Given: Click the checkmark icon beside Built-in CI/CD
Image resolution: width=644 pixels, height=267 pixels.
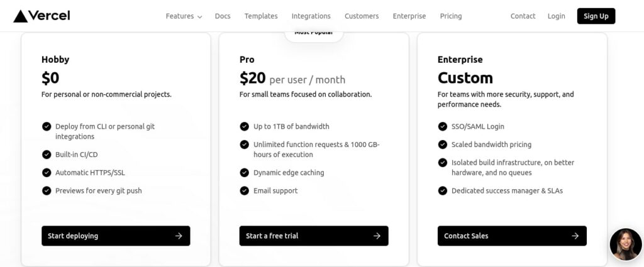Looking at the screenshot, I should (x=47, y=155).
